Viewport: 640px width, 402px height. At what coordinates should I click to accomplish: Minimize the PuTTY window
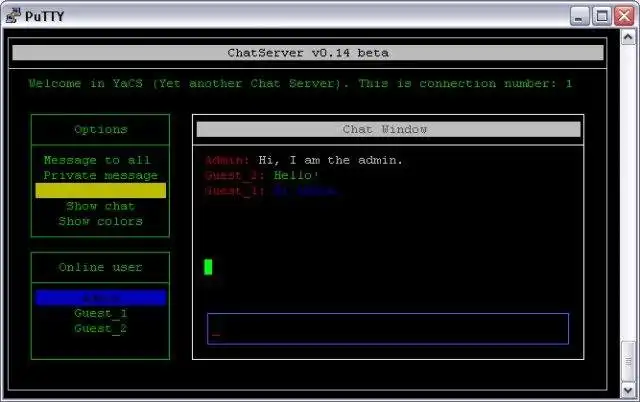pos(579,16)
